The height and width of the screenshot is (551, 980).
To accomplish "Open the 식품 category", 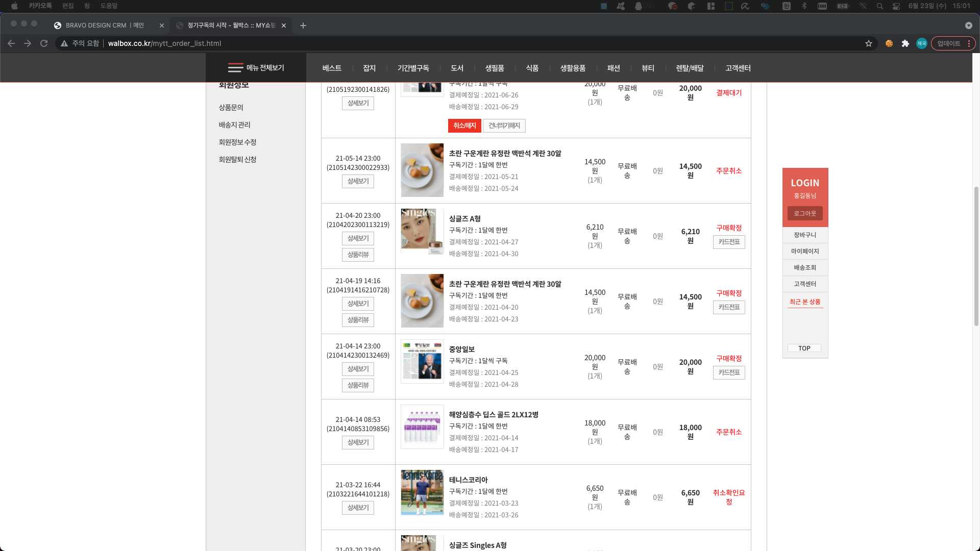I will (x=532, y=68).
